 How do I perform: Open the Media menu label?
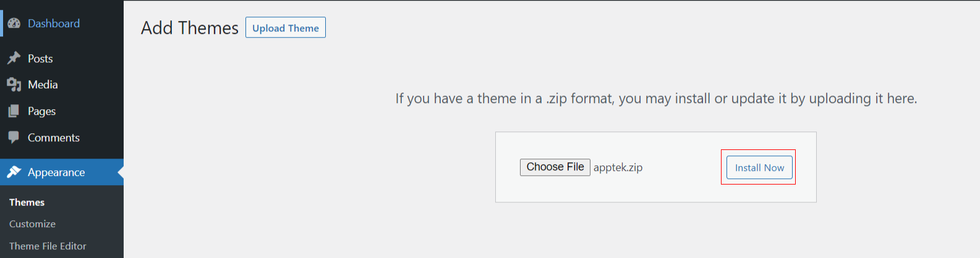coord(43,85)
